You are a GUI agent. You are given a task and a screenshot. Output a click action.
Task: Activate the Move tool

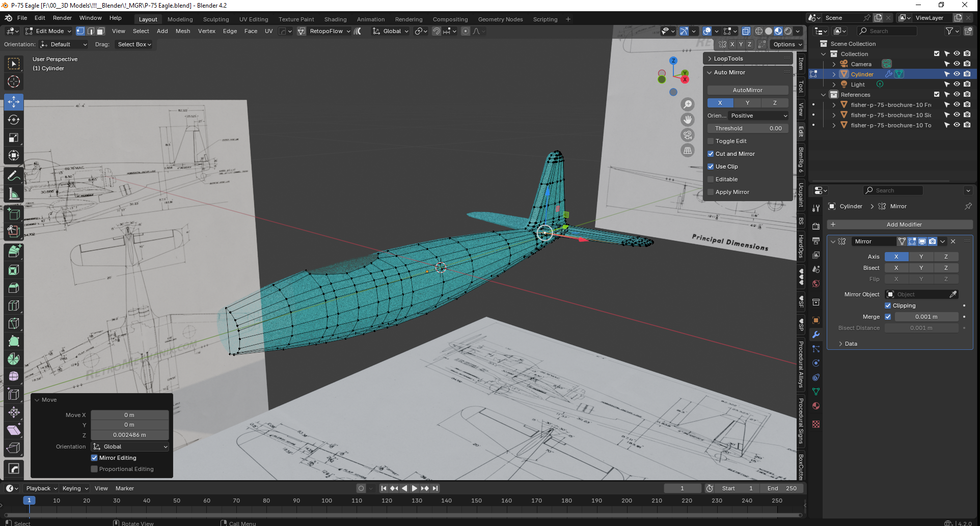[14, 102]
